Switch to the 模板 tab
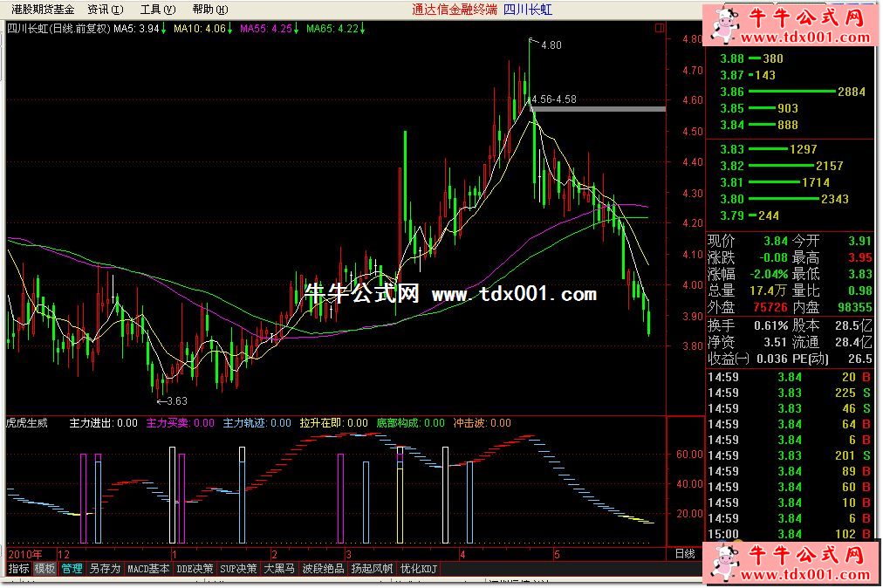The height and width of the screenshot is (588, 883). (44, 569)
